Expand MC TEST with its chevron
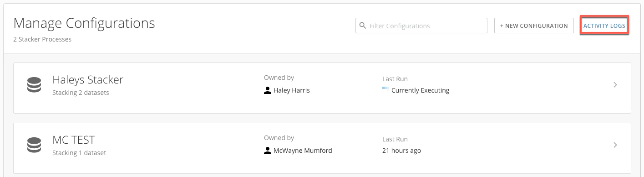644x177 pixels. [615, 145]
